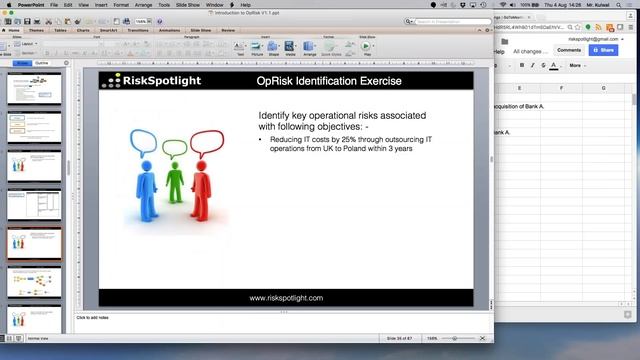Viewport: 640px width, 360px height.
Task: Click the RSS extension icon in browser
Action: click(x=598, y=27)
